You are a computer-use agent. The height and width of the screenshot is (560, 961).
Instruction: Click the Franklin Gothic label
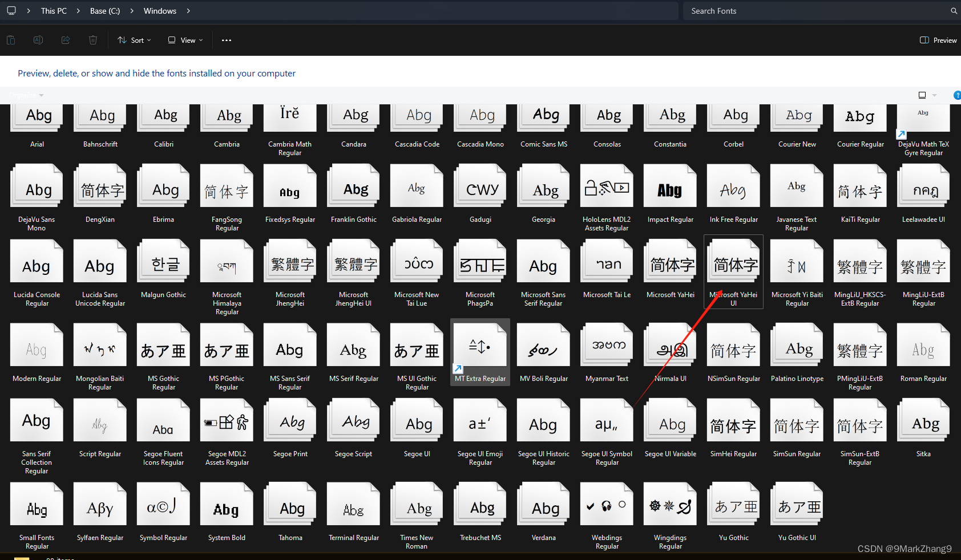354,220
